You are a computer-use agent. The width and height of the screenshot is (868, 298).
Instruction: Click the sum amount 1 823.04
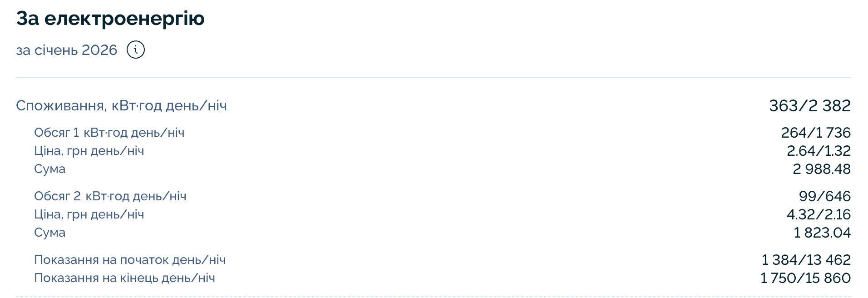click(x=822, y=233)
